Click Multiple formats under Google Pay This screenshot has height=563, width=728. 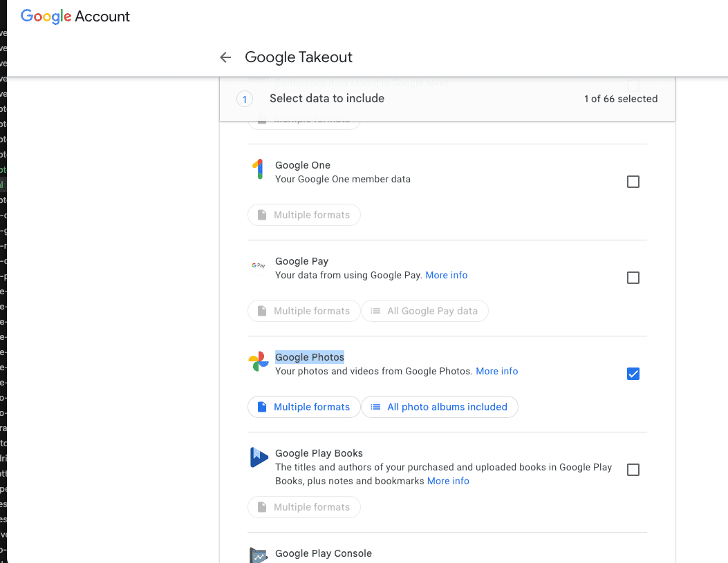(x=304, y=311)
